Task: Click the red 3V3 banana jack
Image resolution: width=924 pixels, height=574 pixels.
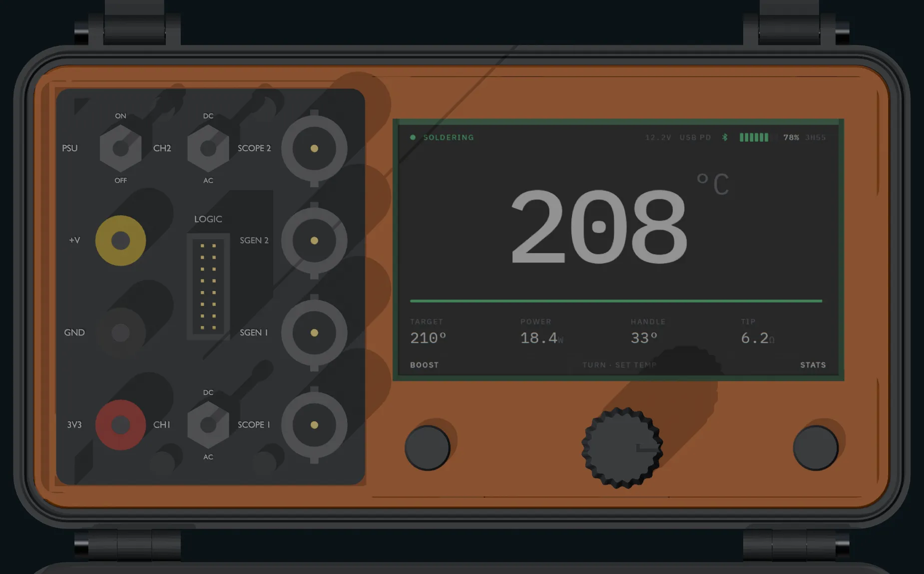Action: 120,425
